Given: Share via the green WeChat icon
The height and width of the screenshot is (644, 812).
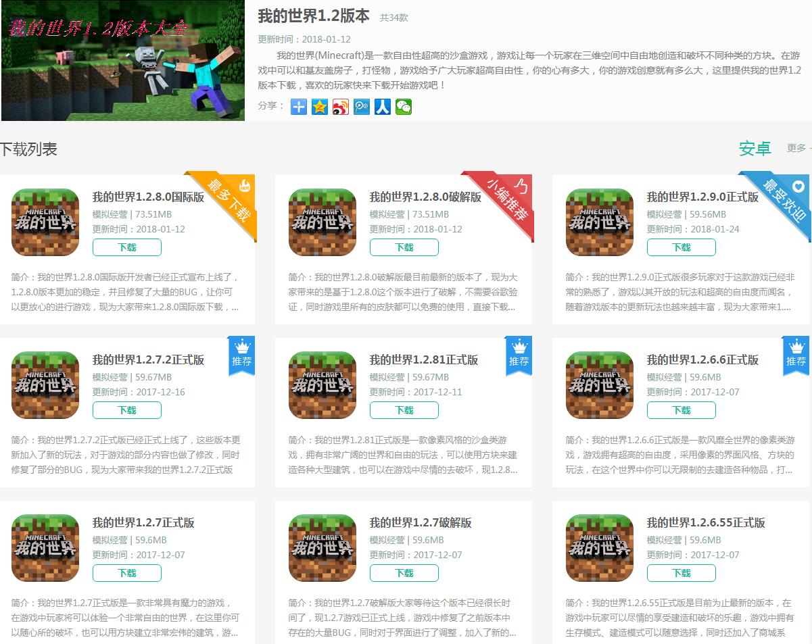Looking at the screenshot, I should pyautogui.click(x=404, y=107).
